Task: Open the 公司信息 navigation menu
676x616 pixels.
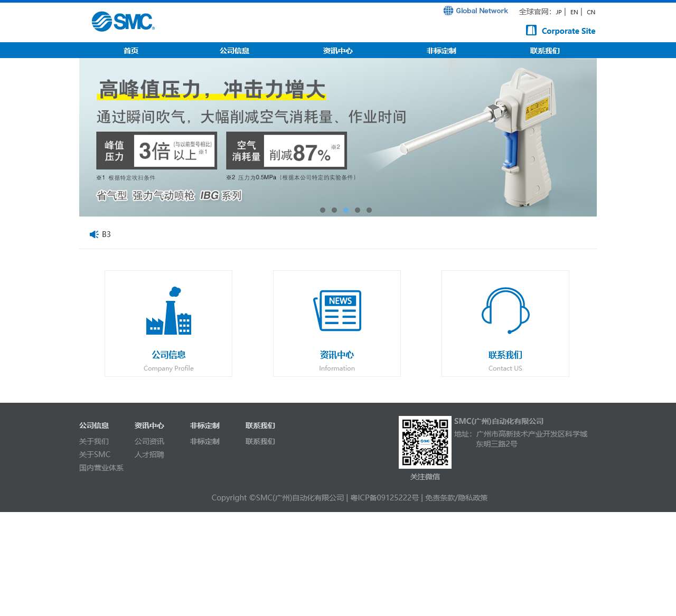Action: click(234, 51)
